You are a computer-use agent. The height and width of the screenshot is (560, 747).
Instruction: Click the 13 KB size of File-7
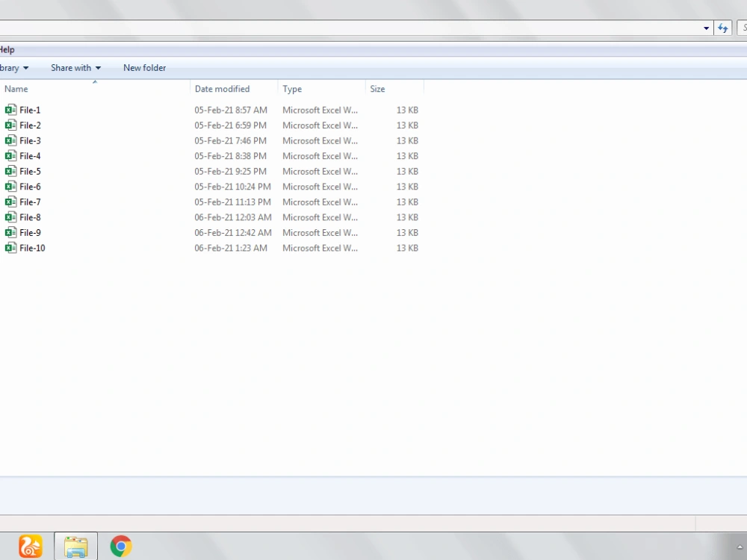pyautogui.click(x=407, y=202)
